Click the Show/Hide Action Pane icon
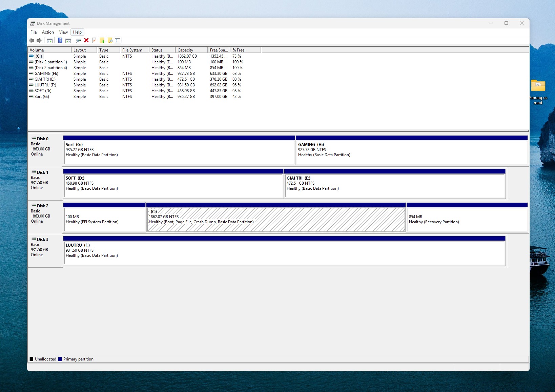555x392 pixels. pos(68,41)
